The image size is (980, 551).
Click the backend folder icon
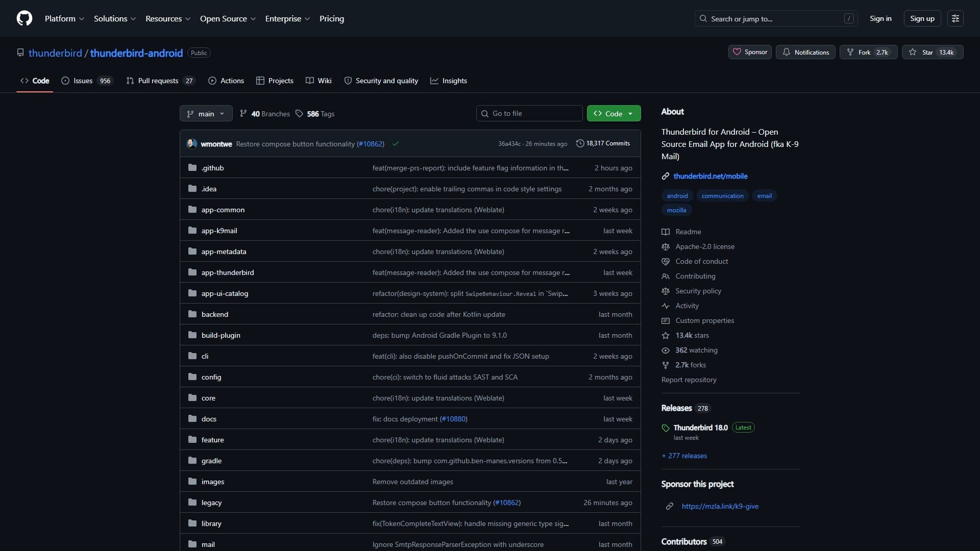192,314
